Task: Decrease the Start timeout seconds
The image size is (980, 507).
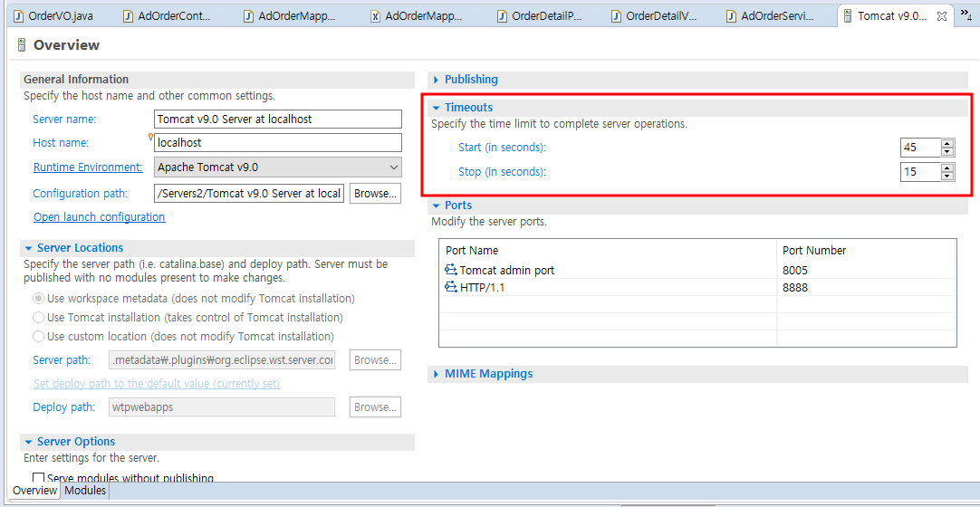Action: 947,152
